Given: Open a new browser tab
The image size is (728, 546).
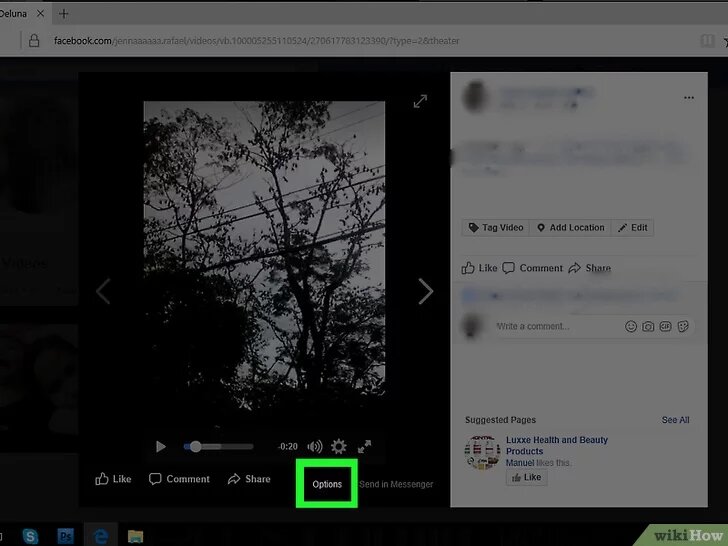Looking at the screenshot, I should click(64, 14).
